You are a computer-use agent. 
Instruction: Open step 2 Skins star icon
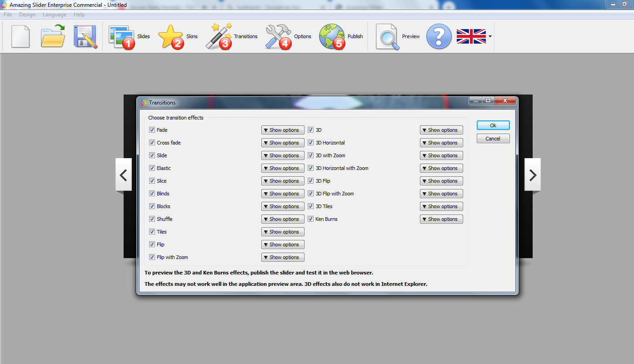point(171,36)
